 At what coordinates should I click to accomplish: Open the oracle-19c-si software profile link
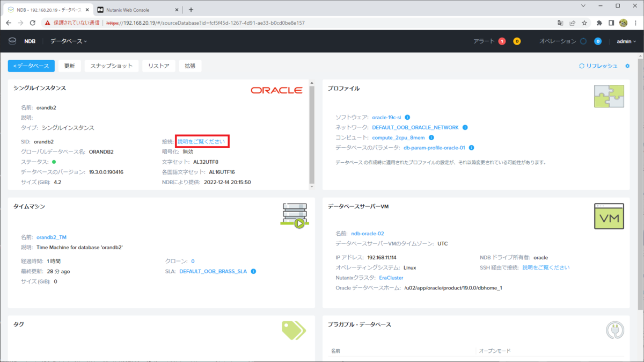tap(386, 117)
